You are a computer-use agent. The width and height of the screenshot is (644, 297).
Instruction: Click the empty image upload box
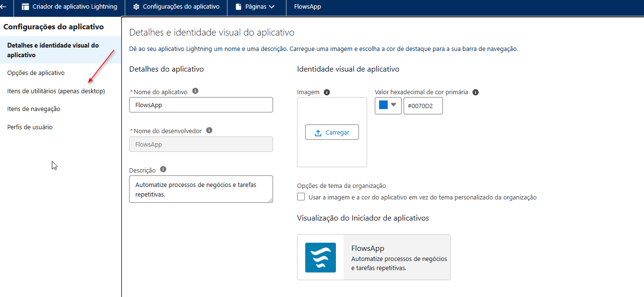coord(332,132)
